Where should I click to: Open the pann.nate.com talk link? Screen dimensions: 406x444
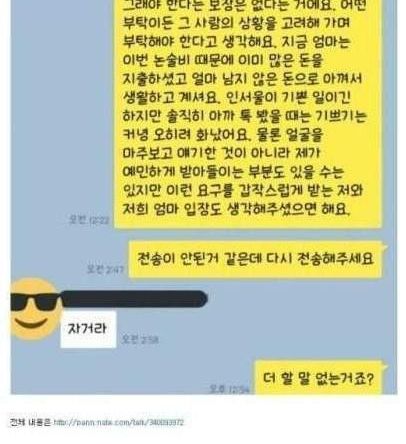point(119,423)
